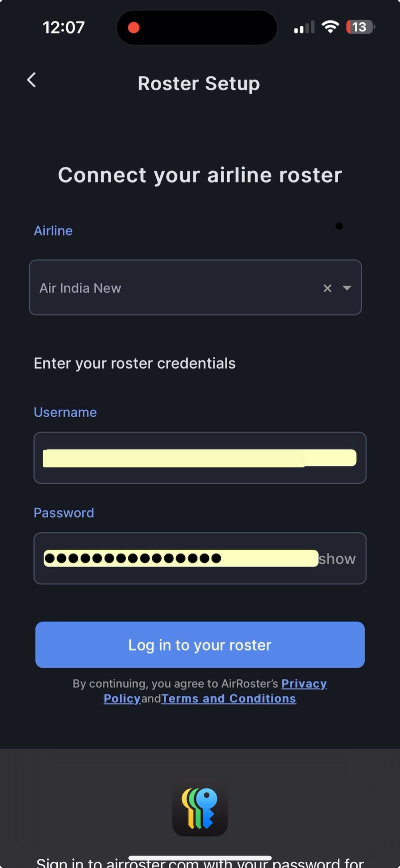
Task: Focus the Password input field
Action: click(x=180, y=558)
